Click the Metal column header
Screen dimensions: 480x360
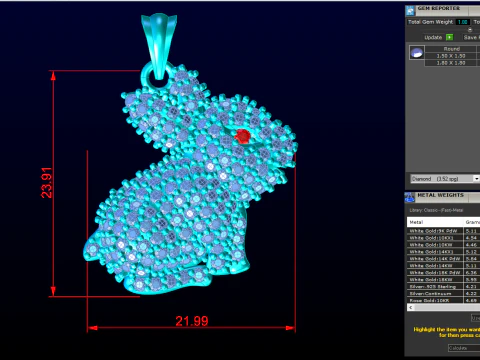(435, 222)
